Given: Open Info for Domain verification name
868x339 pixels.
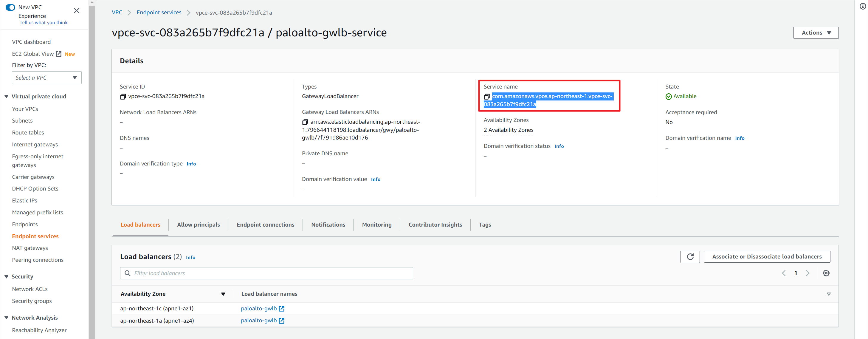Looking at the screenshot, I should (740, 138).
